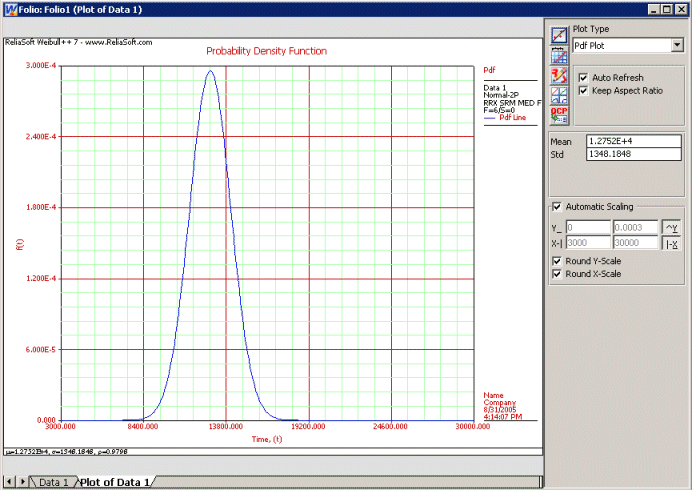The height and width of the screenshot is (490, 692).
Task: Click the Normal-2P legend text
Action: point(501,95)
